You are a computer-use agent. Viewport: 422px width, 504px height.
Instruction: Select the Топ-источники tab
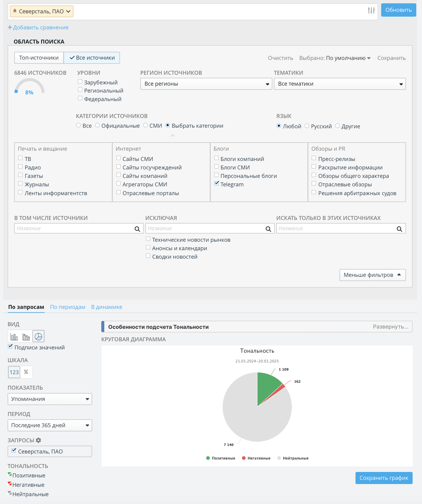coord(39,58)
